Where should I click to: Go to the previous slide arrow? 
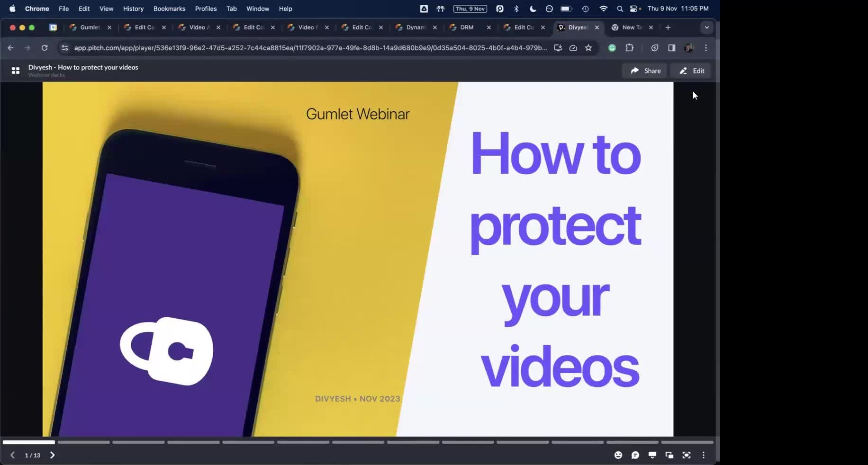point(13,455)
